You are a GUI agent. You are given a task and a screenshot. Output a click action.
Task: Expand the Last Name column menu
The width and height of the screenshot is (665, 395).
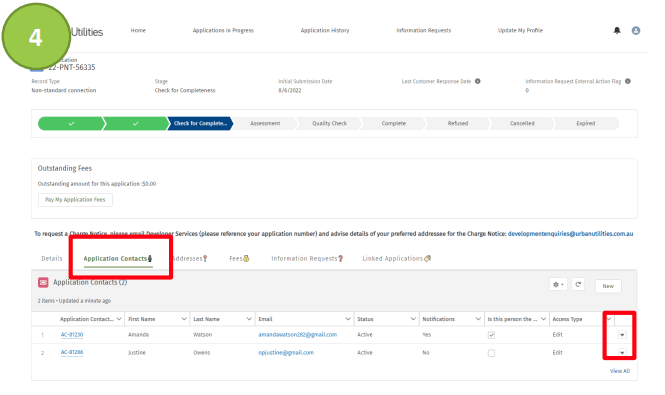249,319
